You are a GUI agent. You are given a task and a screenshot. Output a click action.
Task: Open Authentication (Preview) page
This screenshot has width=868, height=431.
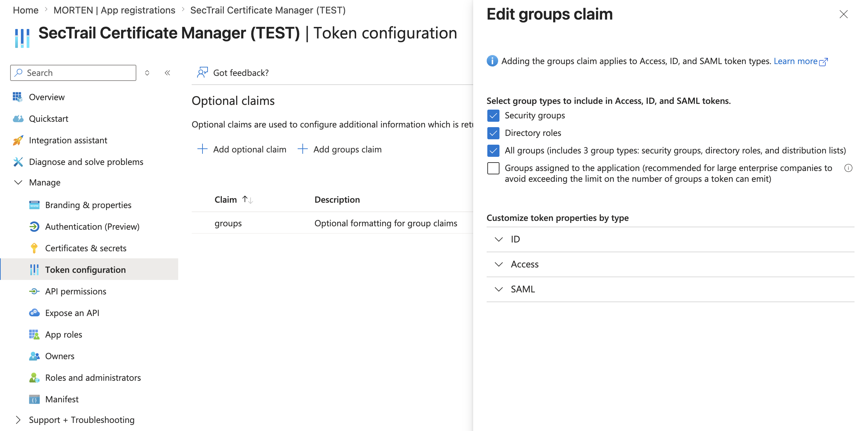tap(92, 227)
